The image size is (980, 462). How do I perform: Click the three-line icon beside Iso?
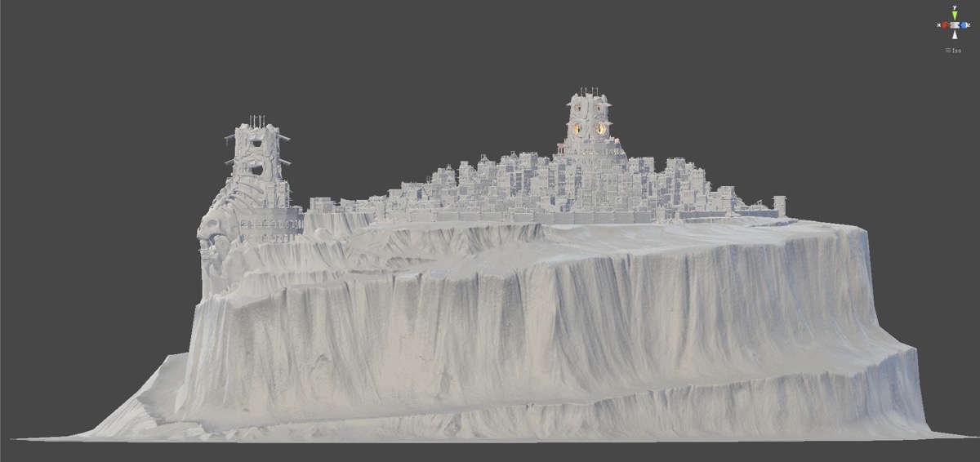[x=948, y=51]
